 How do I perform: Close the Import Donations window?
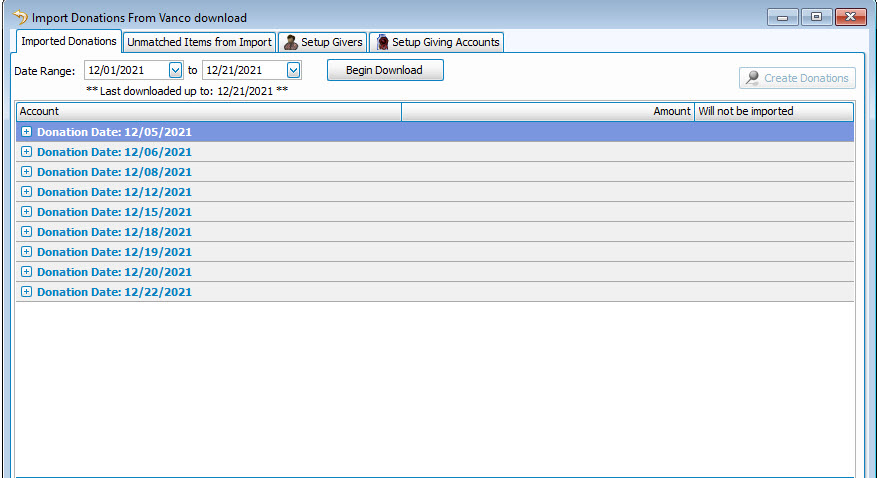tap(851, 17)
